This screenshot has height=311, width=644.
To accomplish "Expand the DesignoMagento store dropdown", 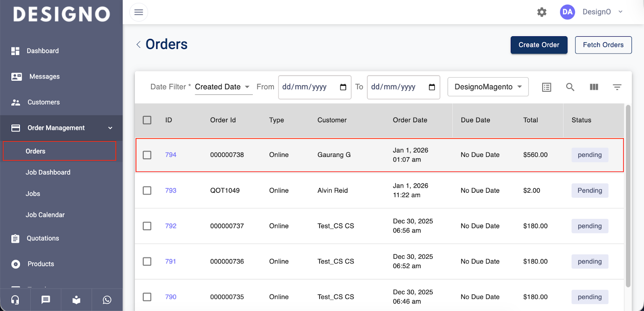I will (x=488, y=87).
